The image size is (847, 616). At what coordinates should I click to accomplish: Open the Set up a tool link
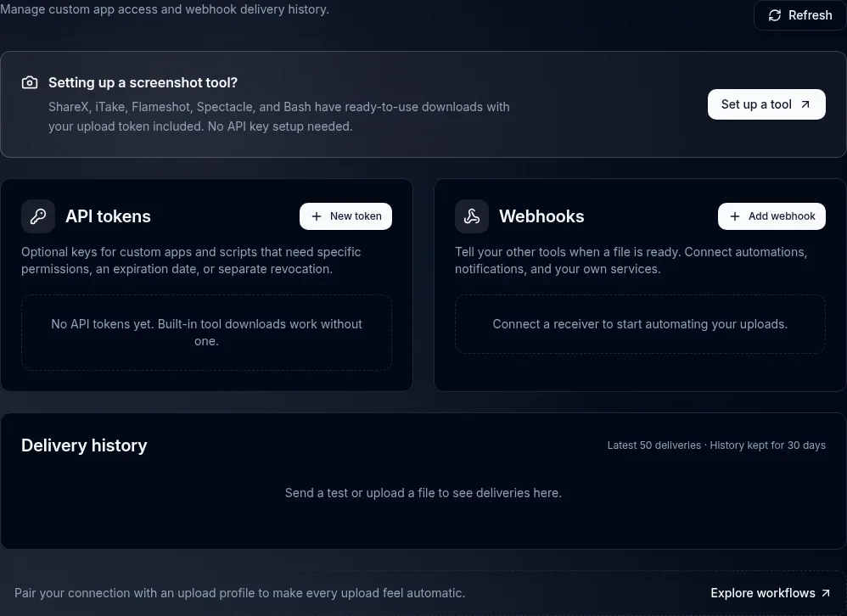coord(766,104)
